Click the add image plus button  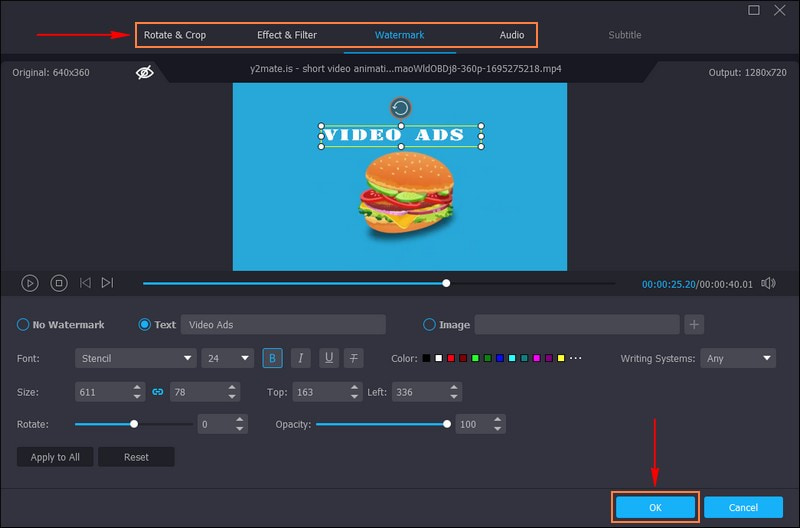[695, 324]
